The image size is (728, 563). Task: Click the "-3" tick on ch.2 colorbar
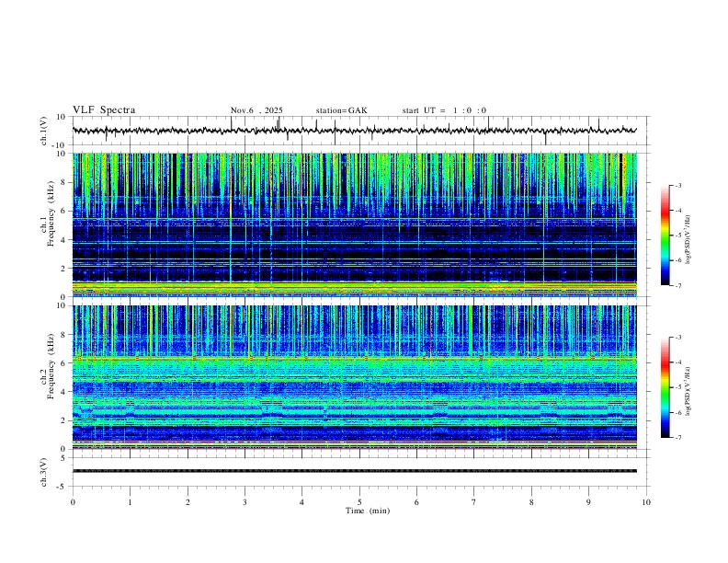point(678,338)
